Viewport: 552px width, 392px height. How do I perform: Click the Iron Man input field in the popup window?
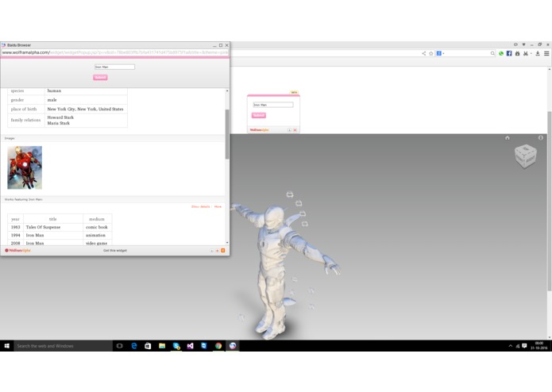coord(114,67)
